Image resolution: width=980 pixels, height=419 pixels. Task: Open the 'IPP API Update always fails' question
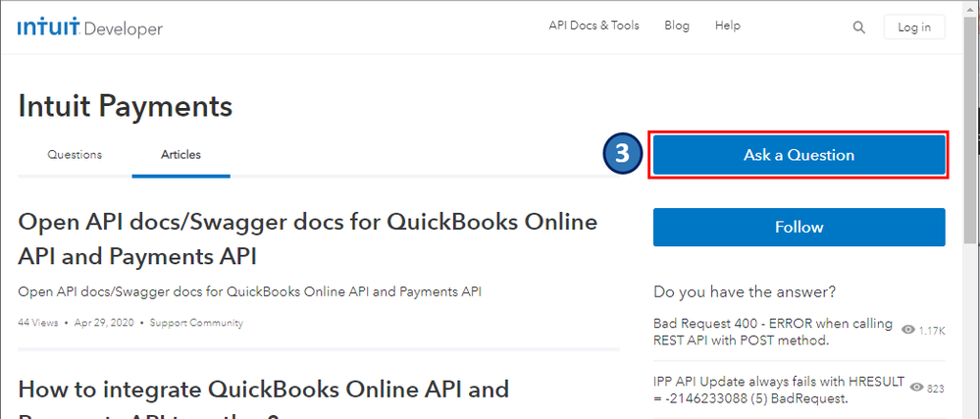(x=779, y=390)
